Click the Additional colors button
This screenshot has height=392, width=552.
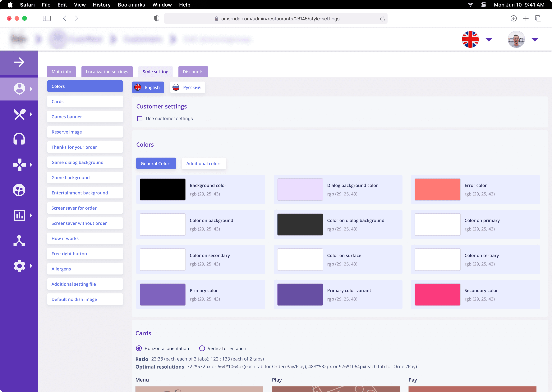coord(204,163)
